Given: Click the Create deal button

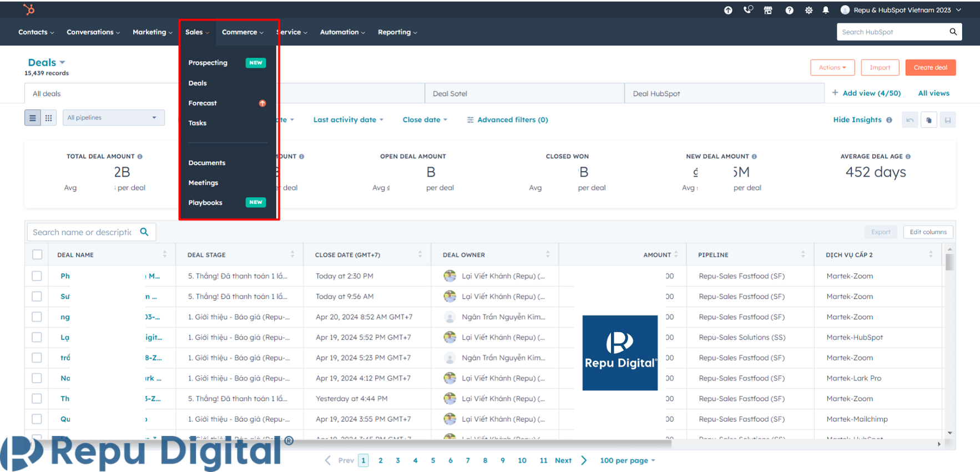Looking at the screenshot, I should click(x=931, y=68).
